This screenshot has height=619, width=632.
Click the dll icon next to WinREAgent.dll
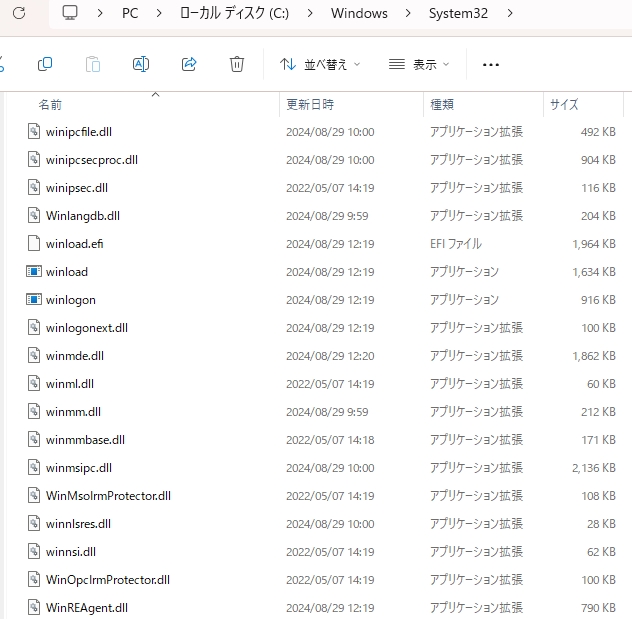point(34,607)
